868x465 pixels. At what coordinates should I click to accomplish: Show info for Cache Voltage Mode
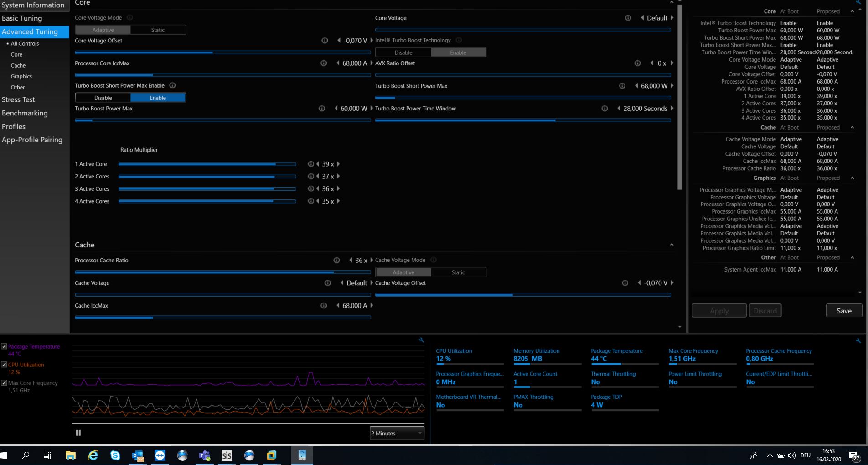pos(434,260)
